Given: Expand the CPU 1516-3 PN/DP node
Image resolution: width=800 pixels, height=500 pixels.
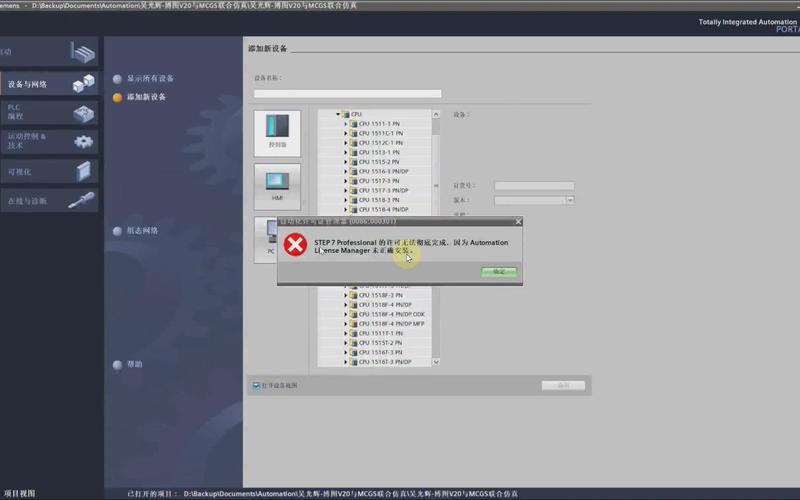Looking at the screenshot, I should click(x=345, y=171).
